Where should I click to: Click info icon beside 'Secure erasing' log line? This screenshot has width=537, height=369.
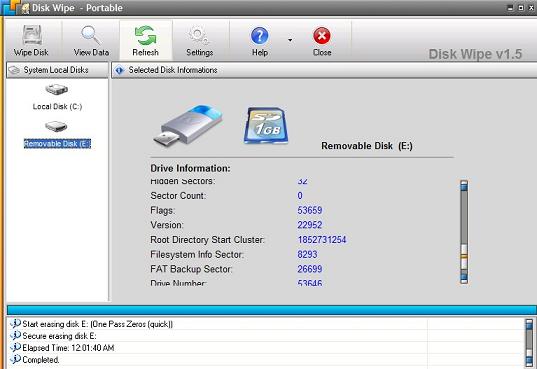point(16,335)
